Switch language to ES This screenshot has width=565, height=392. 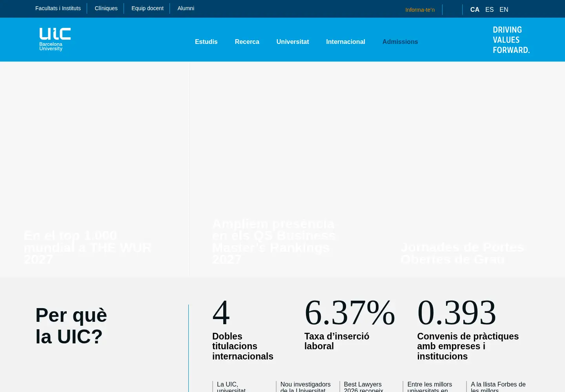[489, 10]
